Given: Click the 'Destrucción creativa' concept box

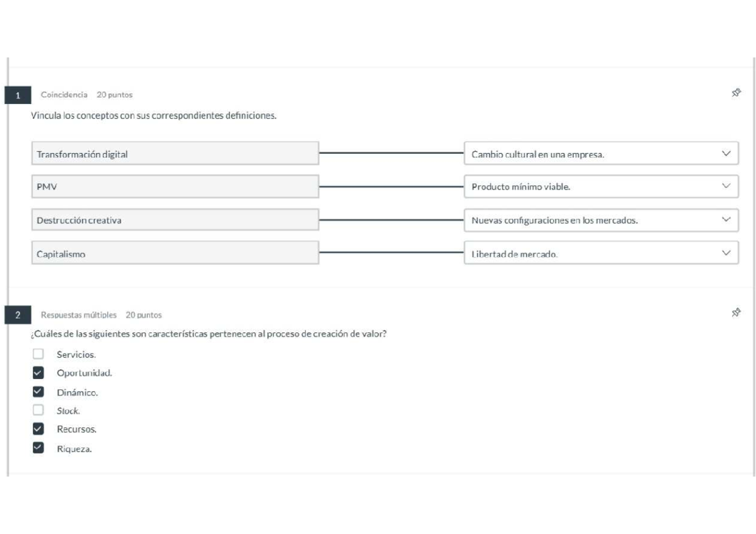Looking at the screenshot, I should (x=175, y=220).
